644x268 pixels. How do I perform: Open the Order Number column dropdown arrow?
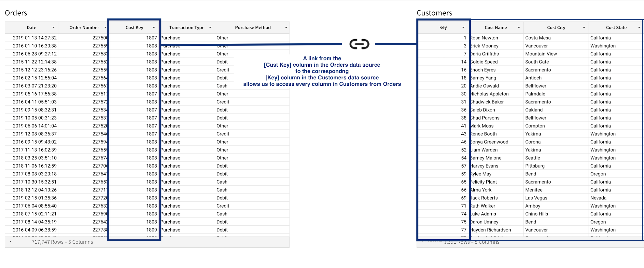pos(106,28)
